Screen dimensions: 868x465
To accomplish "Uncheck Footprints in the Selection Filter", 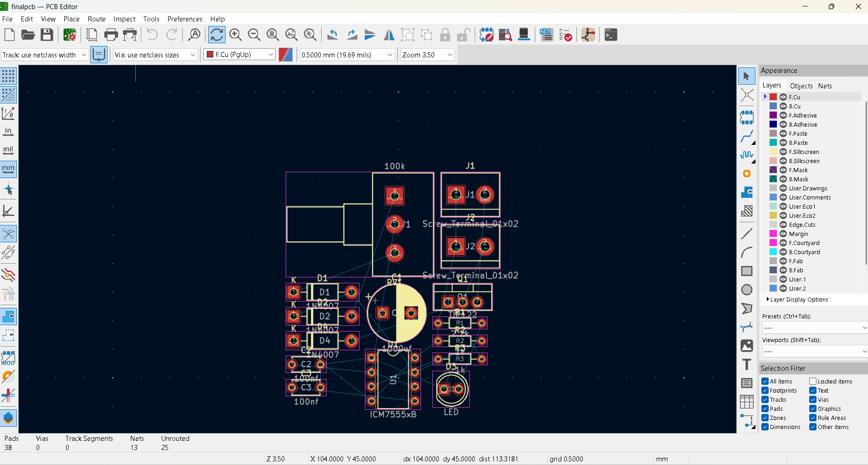I will 765,390.
